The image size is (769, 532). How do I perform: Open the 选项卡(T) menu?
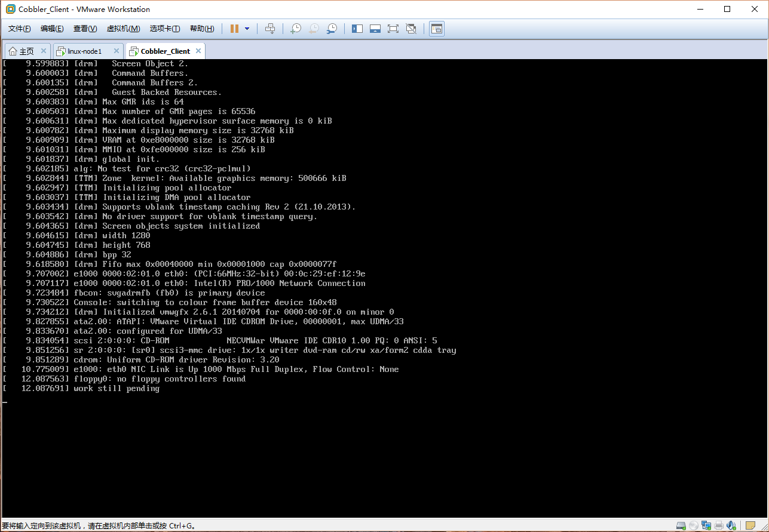tap(165, 29)
